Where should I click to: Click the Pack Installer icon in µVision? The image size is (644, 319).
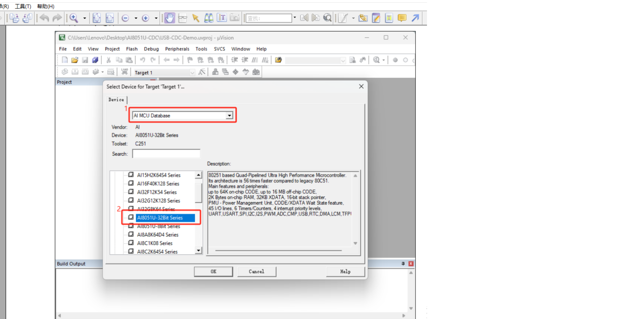pyautogui.click(x=256, y=72)
